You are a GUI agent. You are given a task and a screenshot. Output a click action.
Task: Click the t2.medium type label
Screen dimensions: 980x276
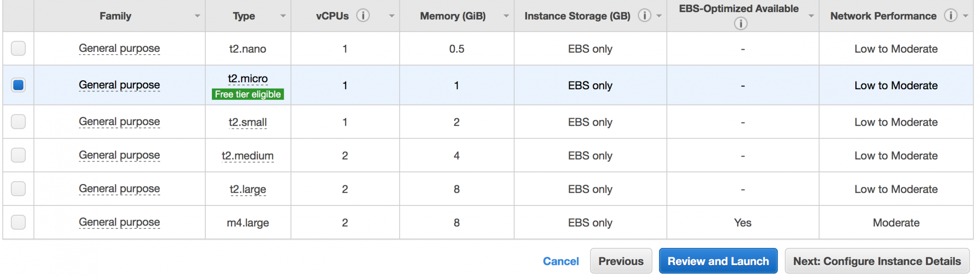pos(248,156)
